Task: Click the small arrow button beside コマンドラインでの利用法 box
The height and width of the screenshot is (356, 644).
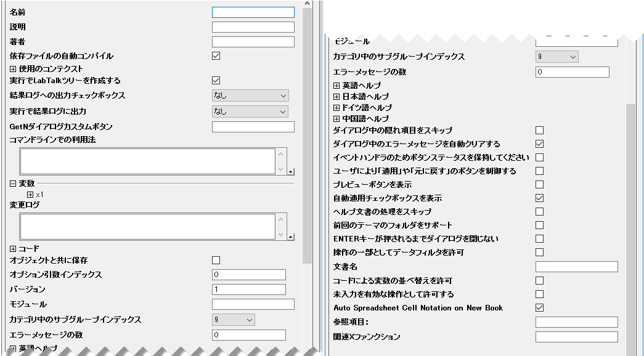Action: point(291,172)
